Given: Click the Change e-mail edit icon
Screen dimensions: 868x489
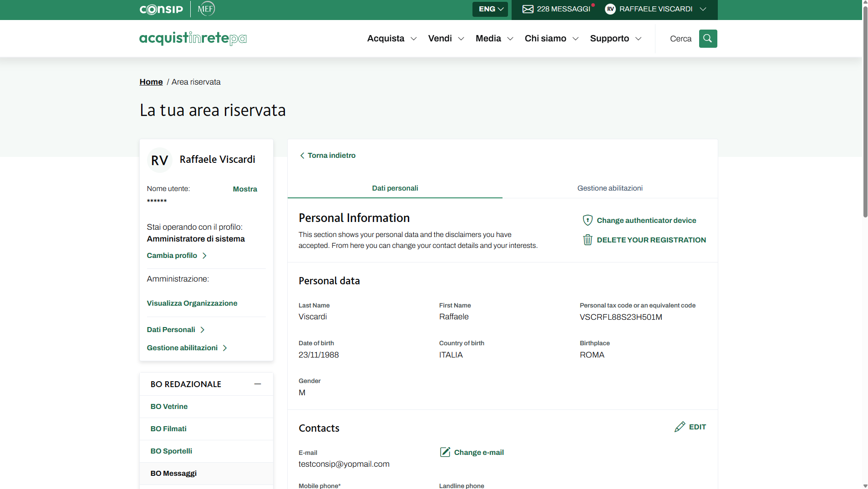Looking at the screenshot, I should (x=445, y=452).
